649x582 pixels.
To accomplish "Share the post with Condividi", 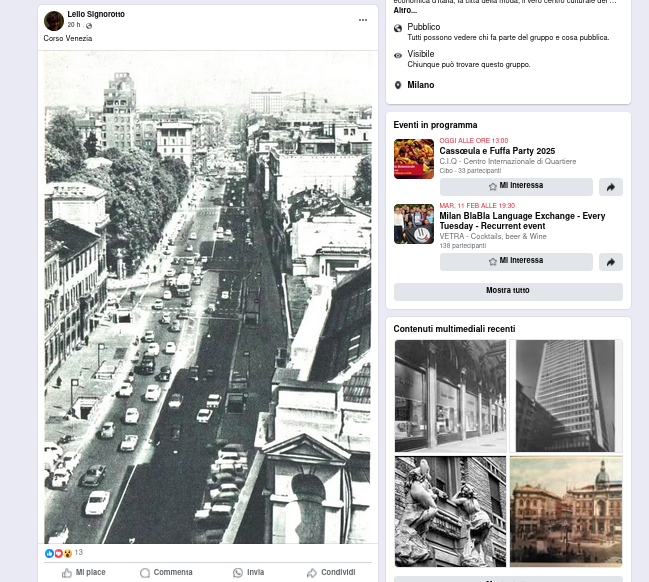I will pos(330,573).
